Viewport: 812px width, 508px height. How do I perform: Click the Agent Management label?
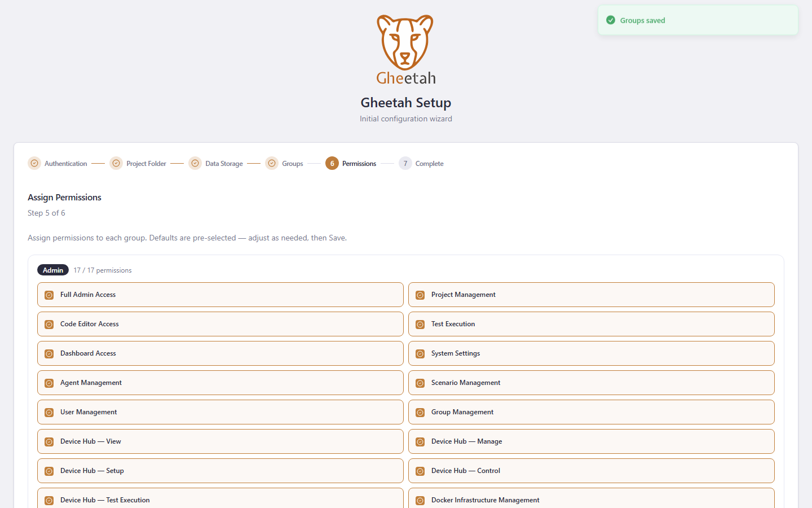(x=91, y=383)
